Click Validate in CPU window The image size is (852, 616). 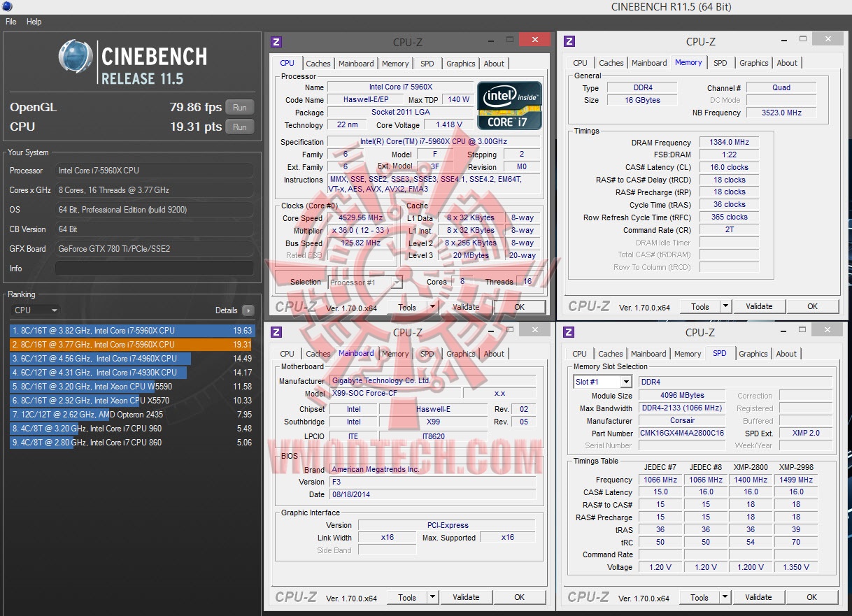(466, 307)
